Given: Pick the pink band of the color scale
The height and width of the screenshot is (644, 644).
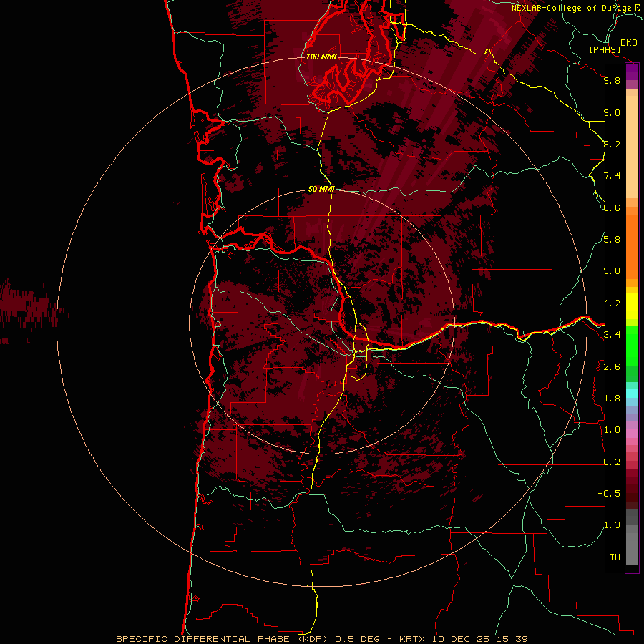Looking at the screenshot, I should (x=632, y=434).
